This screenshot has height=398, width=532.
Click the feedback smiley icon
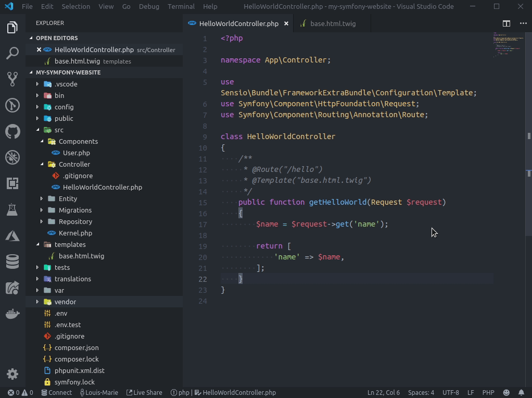click(x=506, y=393)
